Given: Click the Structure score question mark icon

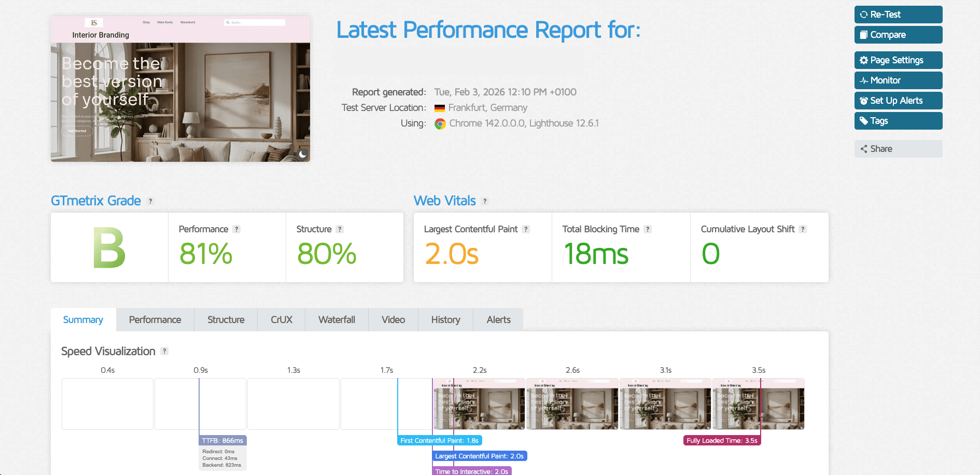Looking at the screenshot, I should click(340, 229).
